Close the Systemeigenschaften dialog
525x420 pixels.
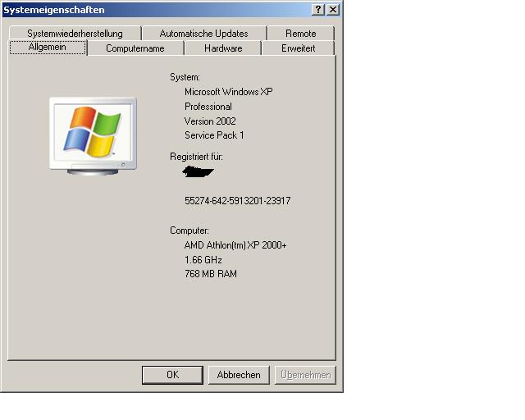333,9
